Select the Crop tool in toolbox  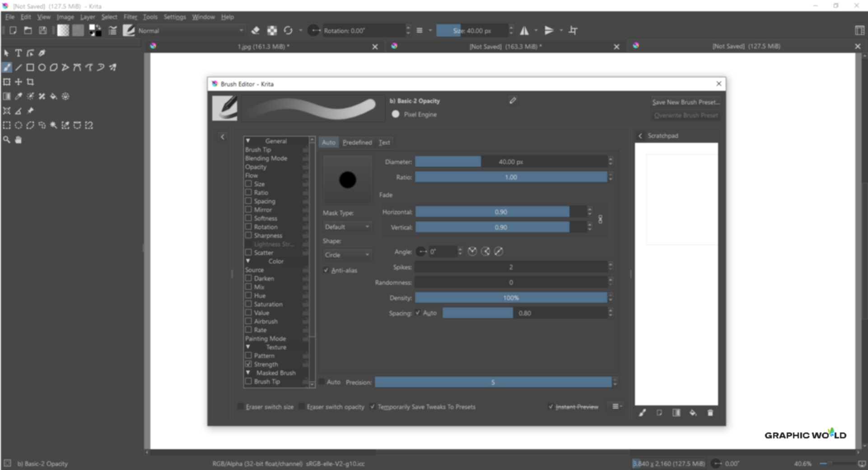[30, 82]
